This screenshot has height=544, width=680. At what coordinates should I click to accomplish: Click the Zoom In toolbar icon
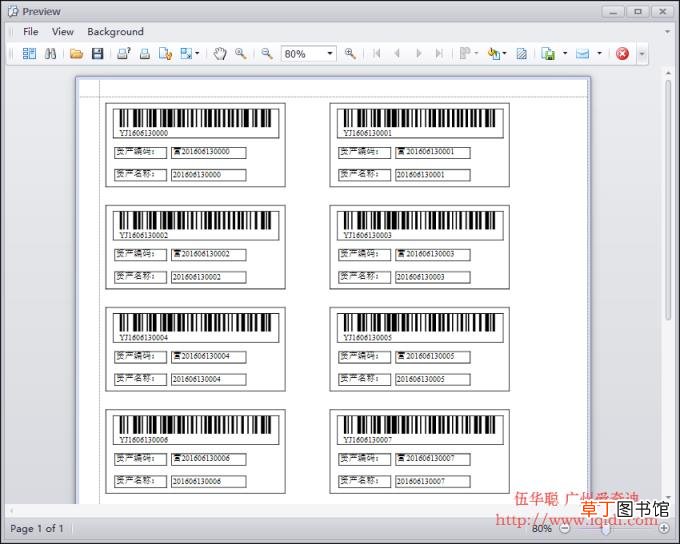coord(350,54)
